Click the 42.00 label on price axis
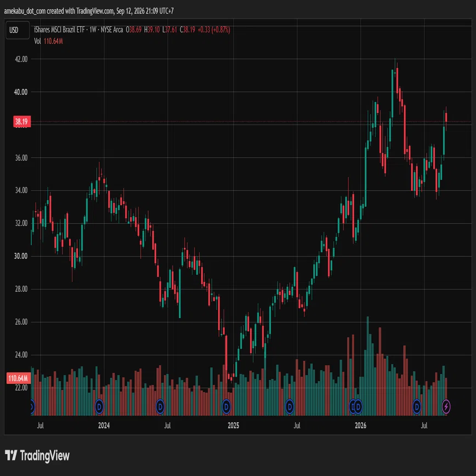This screenshot has width=476, height=476. (21, 59)
